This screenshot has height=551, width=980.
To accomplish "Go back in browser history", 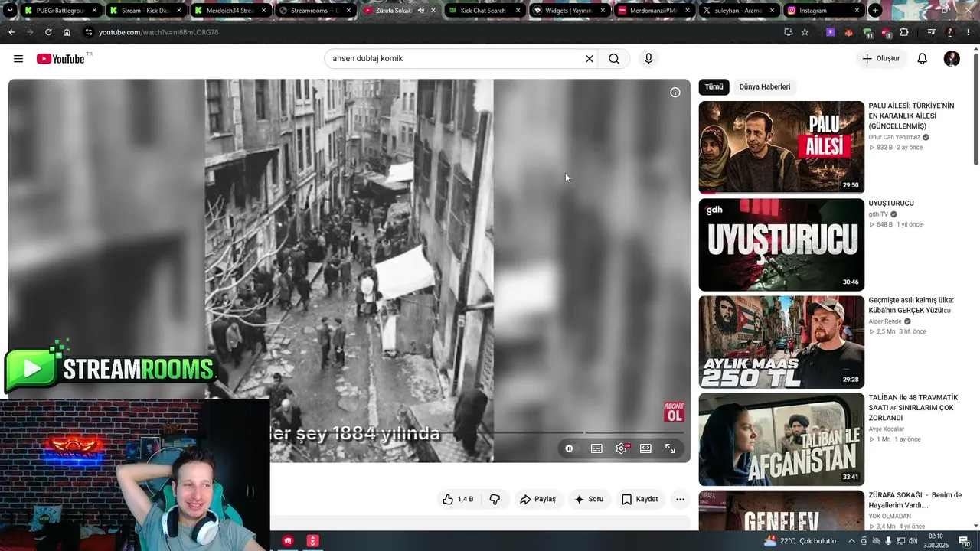I will click(11, 32).
